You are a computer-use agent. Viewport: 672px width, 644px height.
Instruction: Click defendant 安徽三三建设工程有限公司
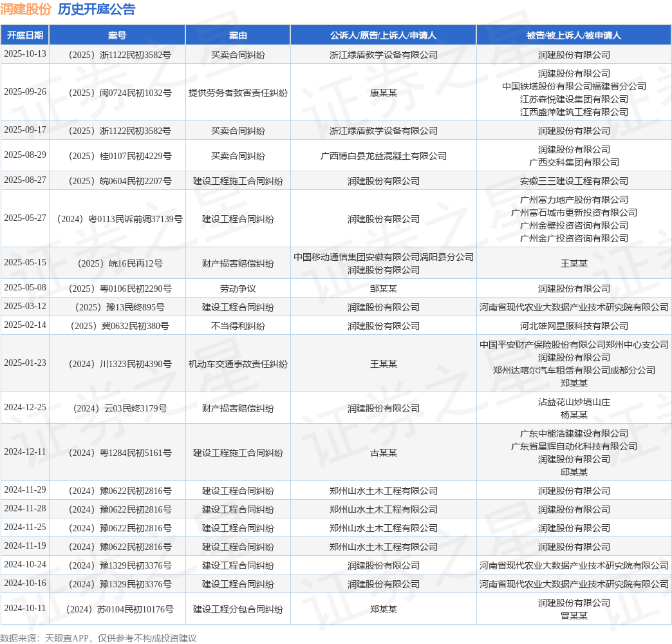click(574, 181)
